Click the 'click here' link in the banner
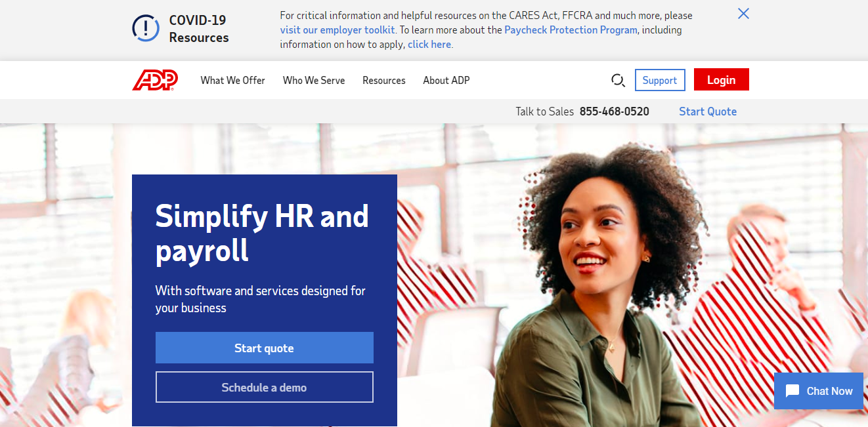Image resolution: width=868 pixels, height=427 pixels. [429, 45]
